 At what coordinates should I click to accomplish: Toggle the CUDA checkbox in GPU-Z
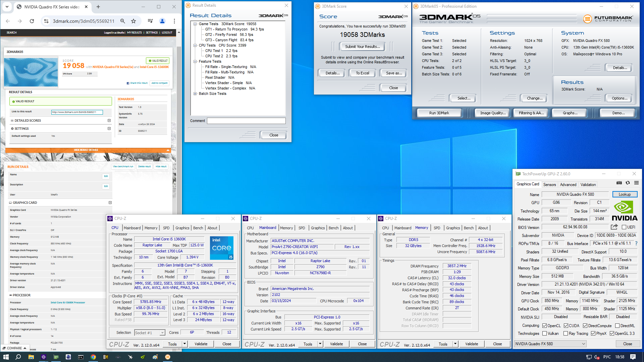click(x=566, y=325)
